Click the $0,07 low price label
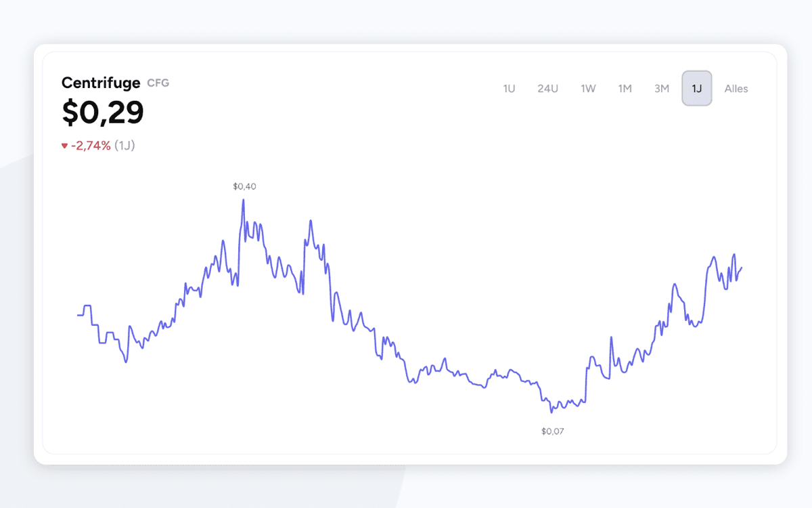This screenshot has width=812, height=508. (552, 431)
